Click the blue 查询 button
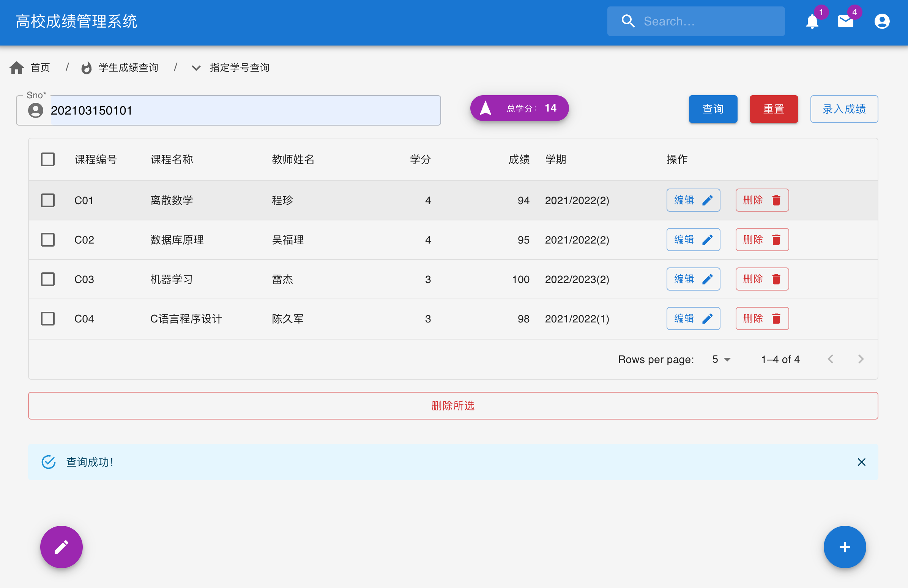Viewport: 908px width, 588px height. coord(713,109)
